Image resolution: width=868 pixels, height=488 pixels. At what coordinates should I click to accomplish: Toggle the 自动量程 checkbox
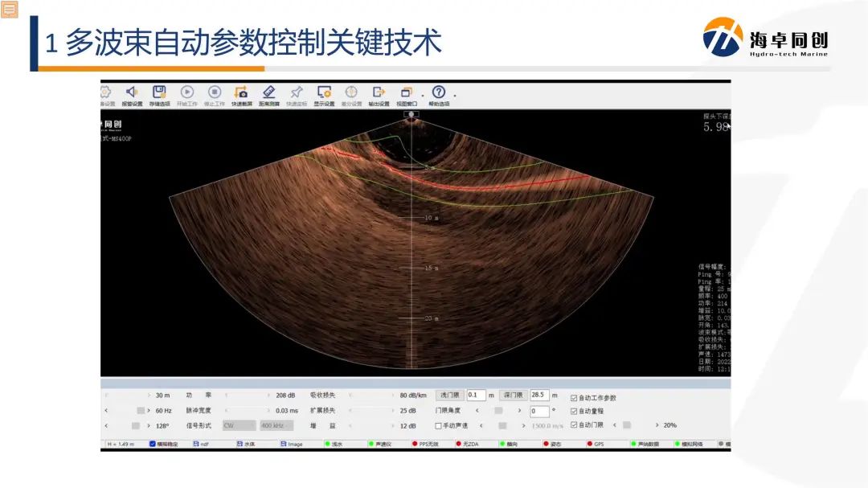click(574, 411)
